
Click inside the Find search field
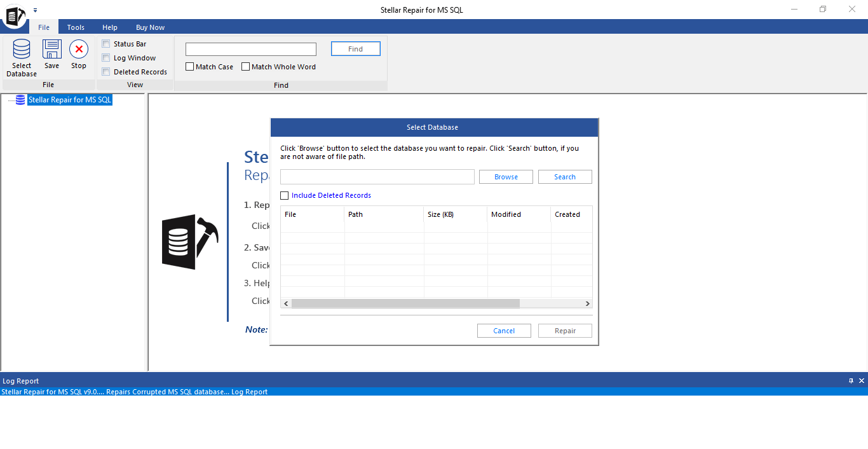coord(250,48)
